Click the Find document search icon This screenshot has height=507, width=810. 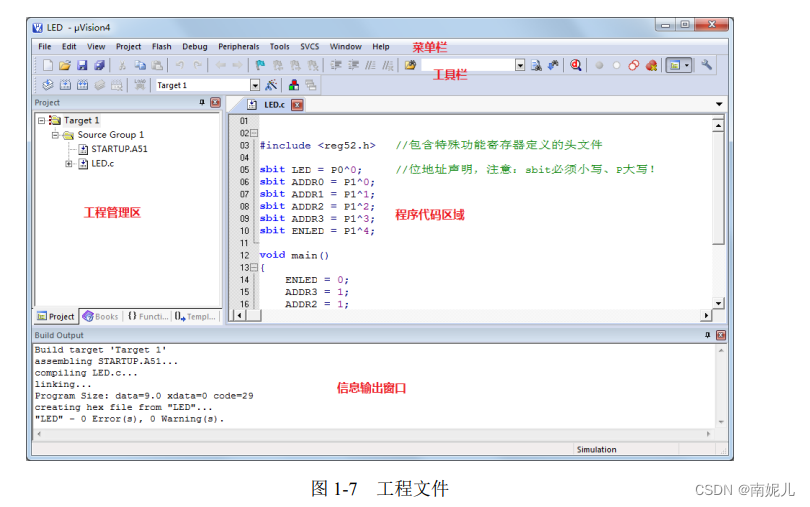coord(536,65)
